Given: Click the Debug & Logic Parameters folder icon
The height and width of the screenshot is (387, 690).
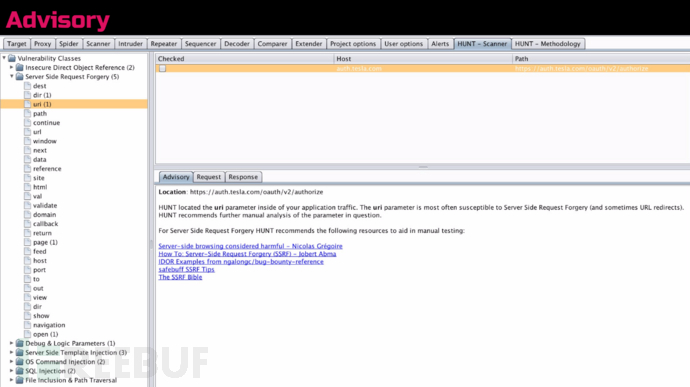Looking at the screenshot, I should point(19,343).
